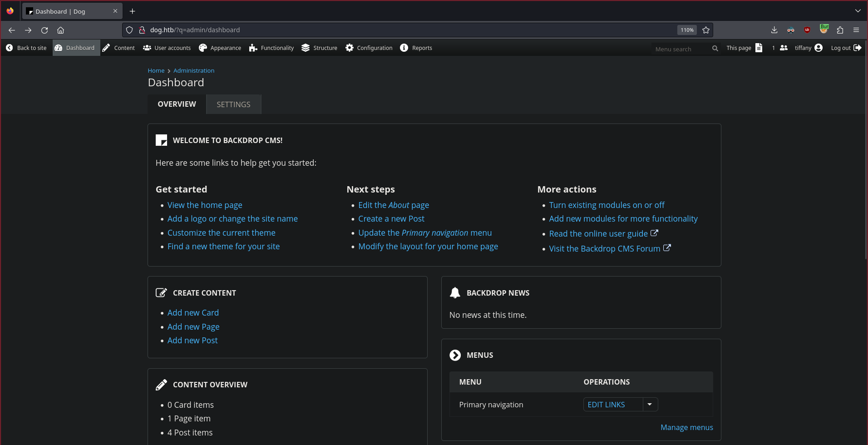Click the EDIT LINKS button
The height and width of the screenshot is (445, 868).
point(613,405)
